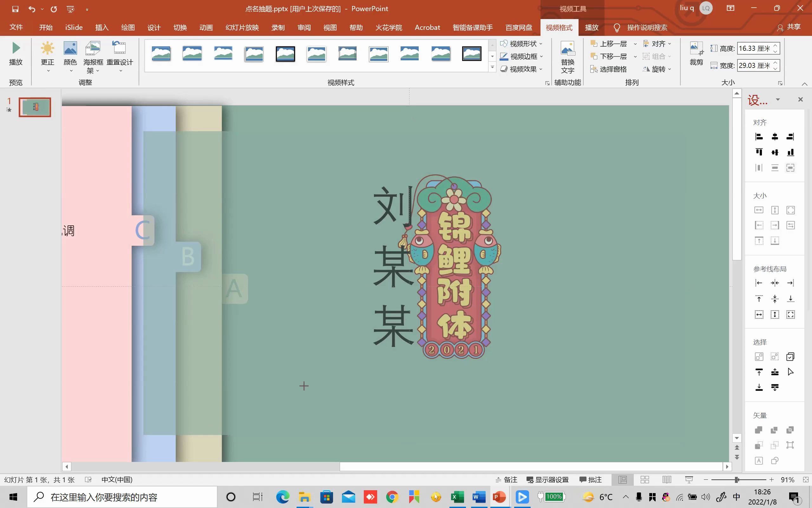
Task: Open Excel from the taskbar
Action: tap(457, 497)
